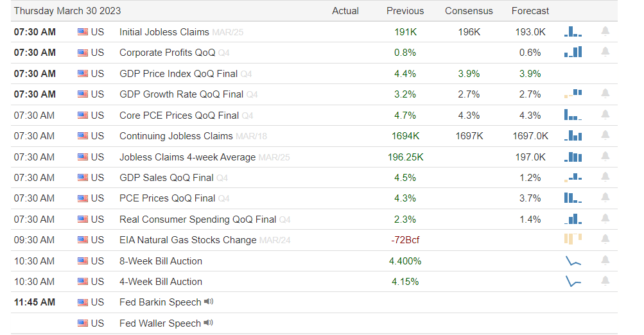The height and width of the screenshot is (335, 644).
Task: Toggle alert bell for PCE Prices QoQ Final
Action: pyautogui.click(x=605, y=198)
